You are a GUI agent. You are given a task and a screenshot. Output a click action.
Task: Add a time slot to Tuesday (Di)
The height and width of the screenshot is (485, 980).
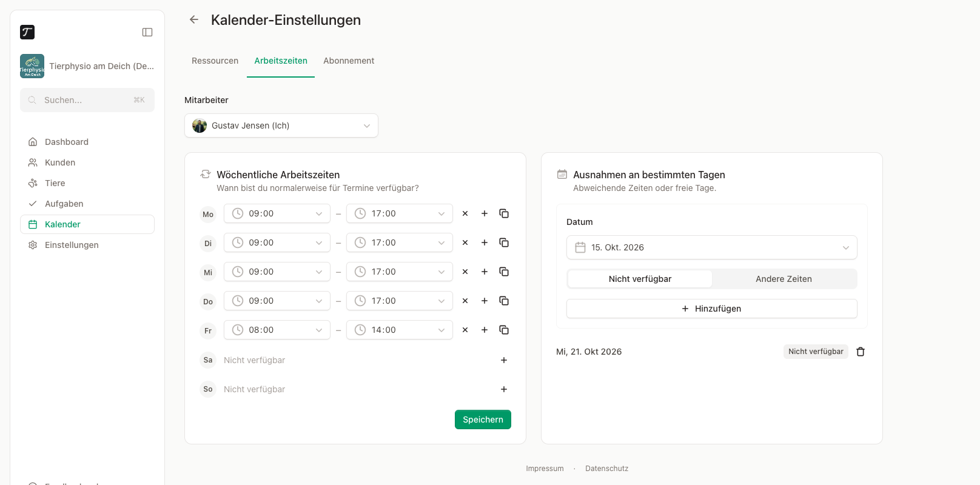tap(485, 242)
